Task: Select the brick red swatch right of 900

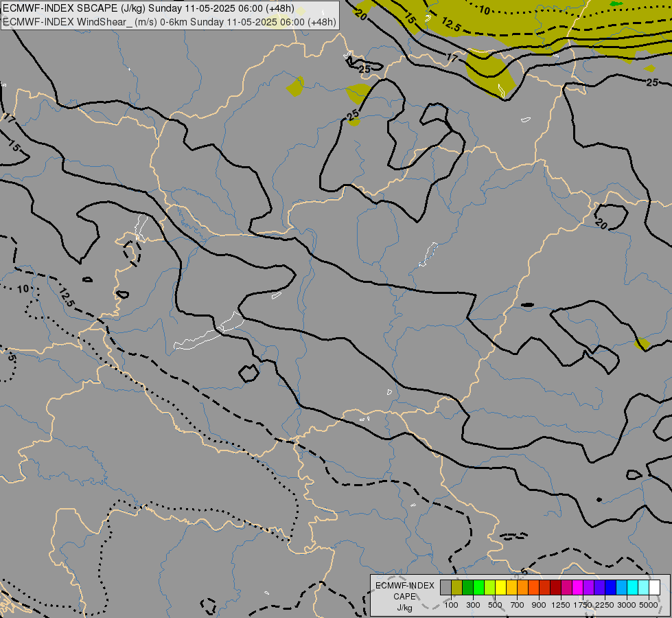Action: click(x=545, y=588)
